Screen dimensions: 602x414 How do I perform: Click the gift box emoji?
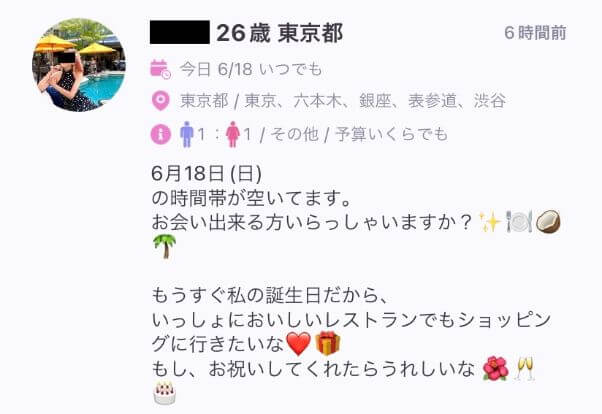(328, 343)
